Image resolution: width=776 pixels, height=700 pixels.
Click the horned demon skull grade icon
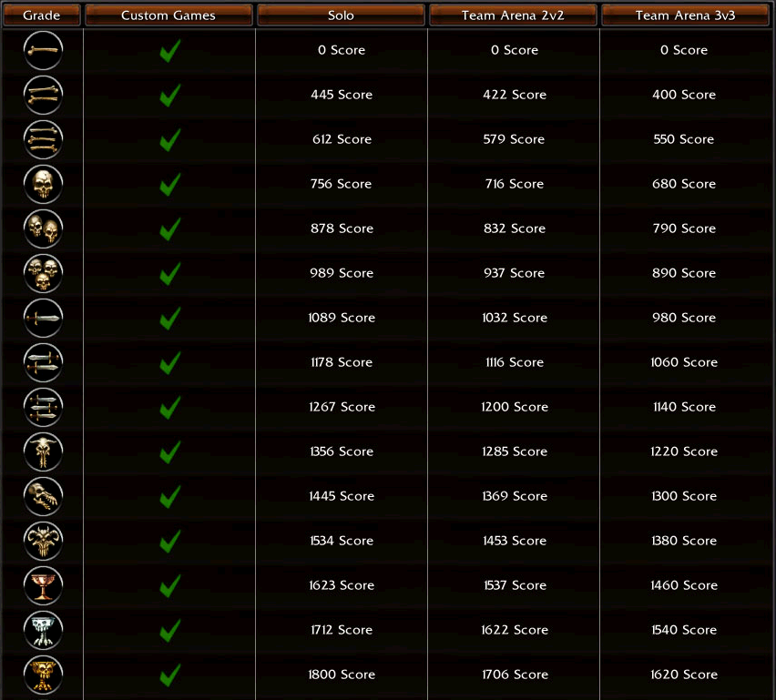[x=43, y=541]
